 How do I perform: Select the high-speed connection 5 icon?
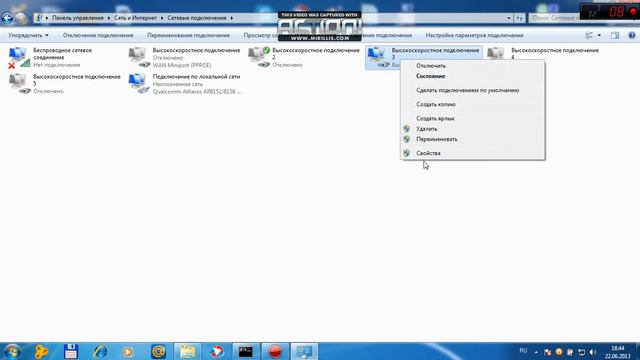pos(20,84)
